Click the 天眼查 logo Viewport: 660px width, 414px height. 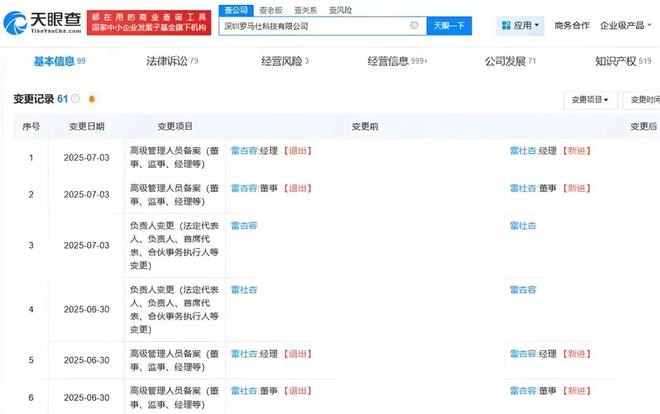coord(42,23)
